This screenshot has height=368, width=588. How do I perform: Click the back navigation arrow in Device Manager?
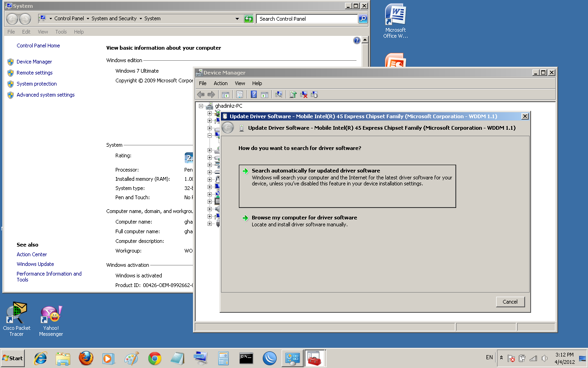click(x=201, y=94)
